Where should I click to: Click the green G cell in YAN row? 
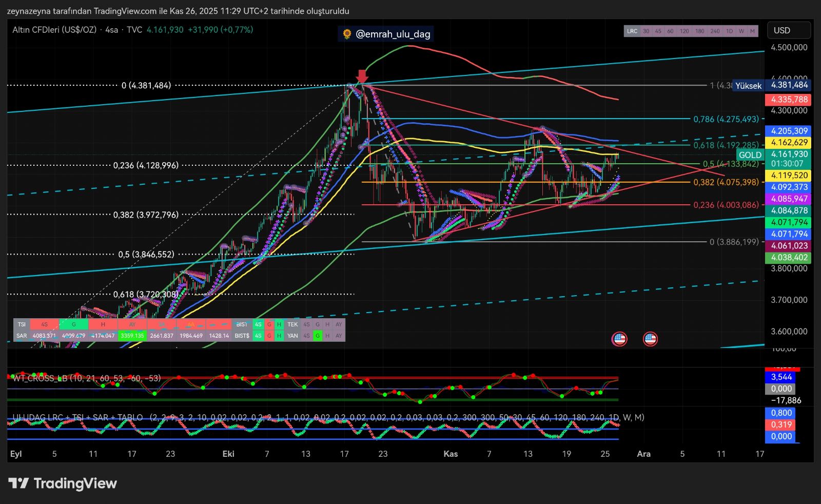coord(318,336)
